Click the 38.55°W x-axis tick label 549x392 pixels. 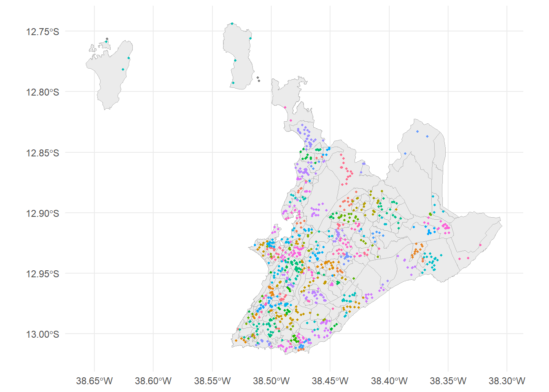212,381
